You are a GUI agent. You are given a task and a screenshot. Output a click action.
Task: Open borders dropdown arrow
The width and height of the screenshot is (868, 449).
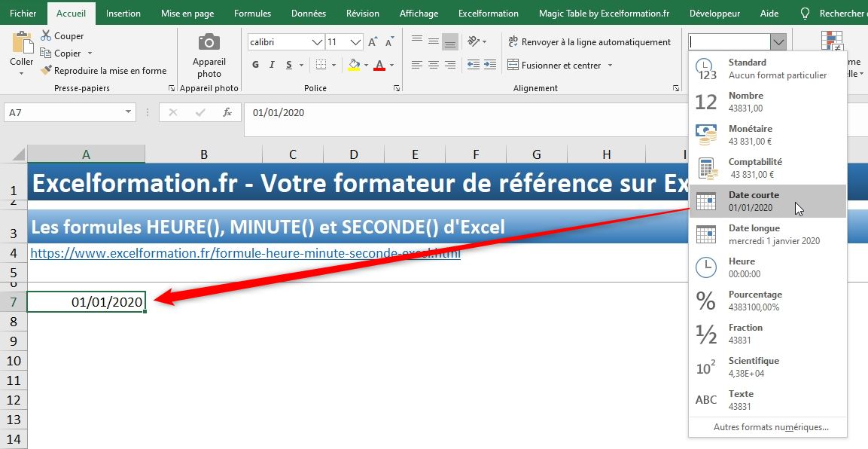(x=333, y=66)
